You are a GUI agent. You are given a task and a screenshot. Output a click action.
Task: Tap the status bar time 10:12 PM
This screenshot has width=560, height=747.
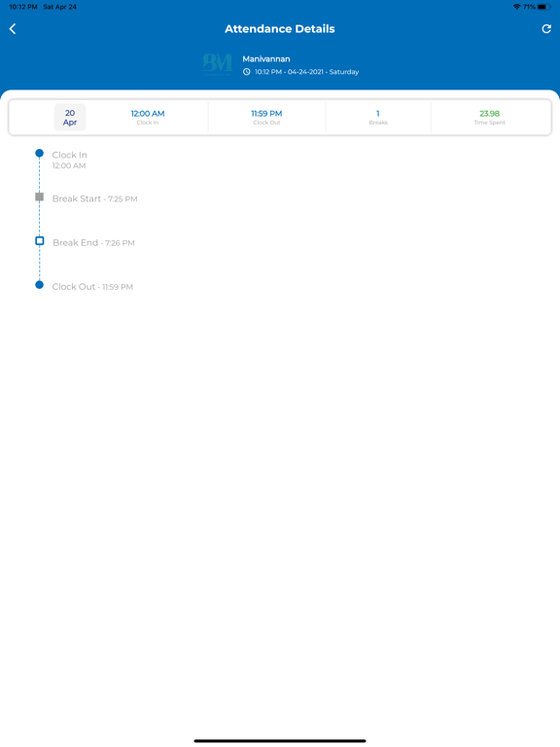[23, 7]
